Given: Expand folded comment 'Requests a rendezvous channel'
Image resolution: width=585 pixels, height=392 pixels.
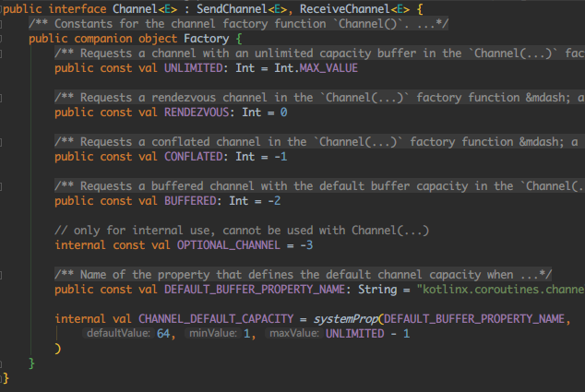Looking at the screenshot, I should (319, 98).
